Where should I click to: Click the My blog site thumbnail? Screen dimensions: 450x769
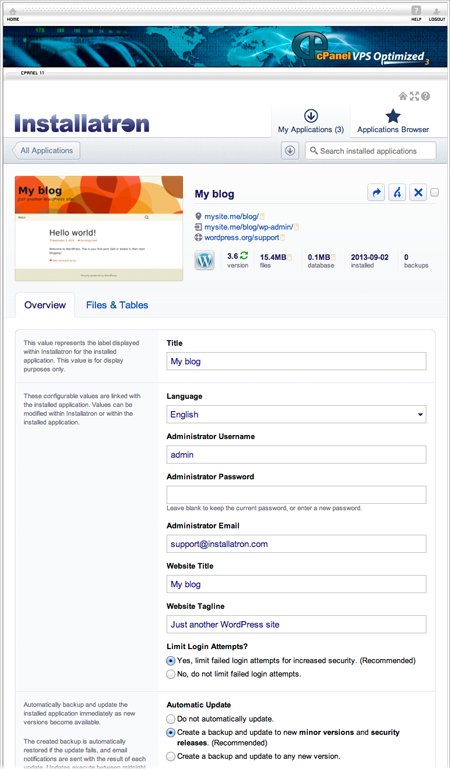[99, 229]
